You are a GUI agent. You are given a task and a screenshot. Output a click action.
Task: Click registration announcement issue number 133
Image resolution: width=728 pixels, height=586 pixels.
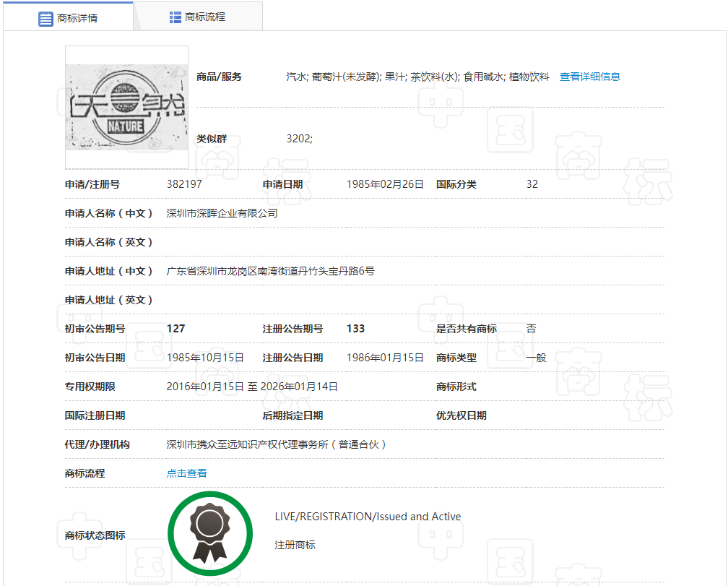click(355, 329)
